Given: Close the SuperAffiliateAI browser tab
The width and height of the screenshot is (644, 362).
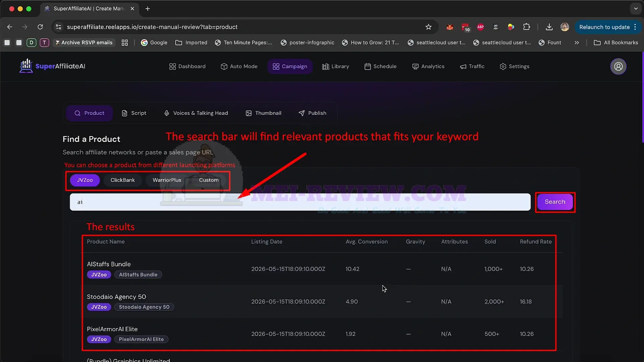Looking at the screenshot, I should tap(132, 9).
